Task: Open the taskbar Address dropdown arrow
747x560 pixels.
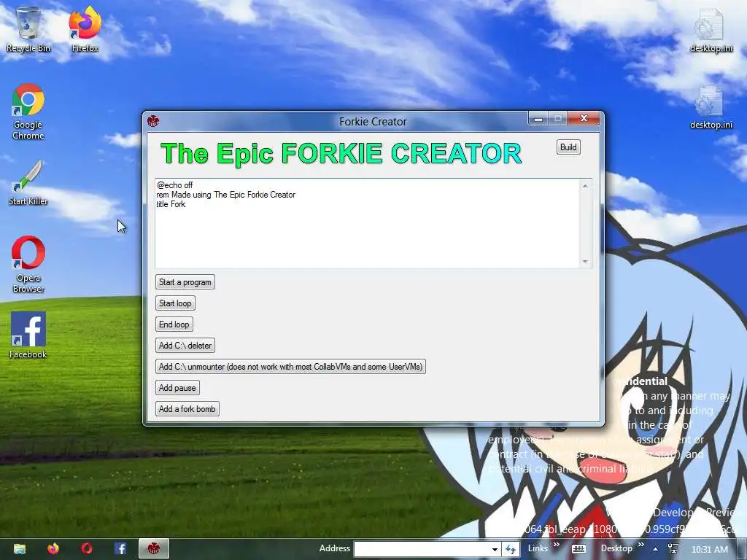Action: point(495,549)
